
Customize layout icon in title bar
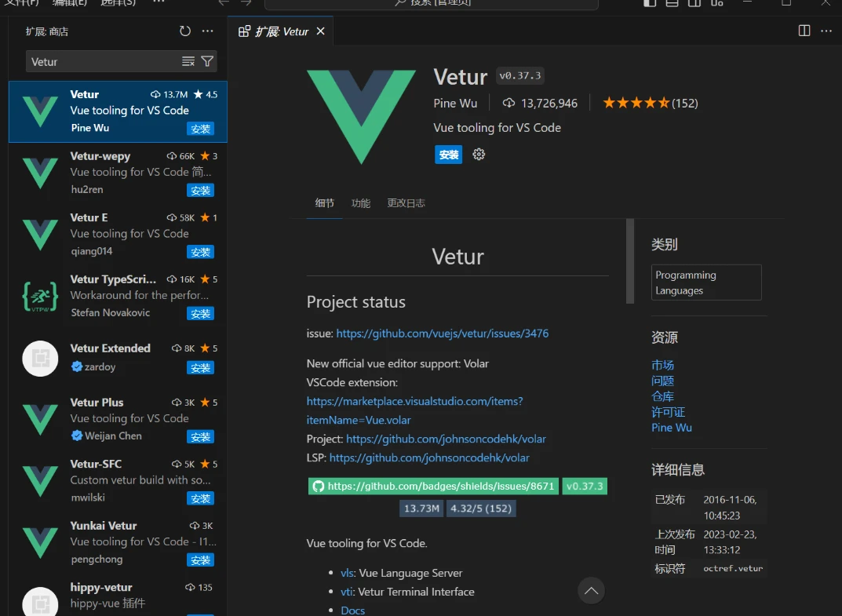click(x=717, y=2)
